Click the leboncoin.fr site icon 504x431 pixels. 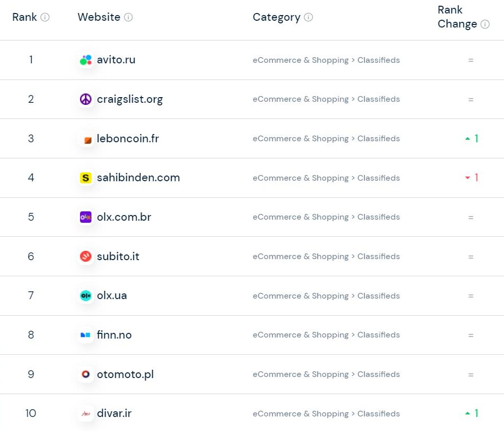click(86, 139)
